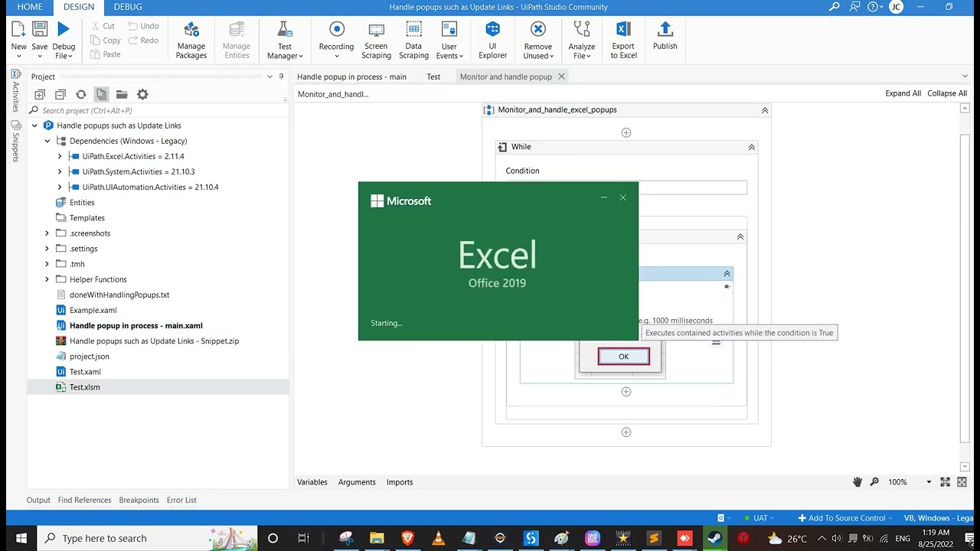Screen dimensions: 980x551
Task: Open the Error List panel
Action: [181, 500]
